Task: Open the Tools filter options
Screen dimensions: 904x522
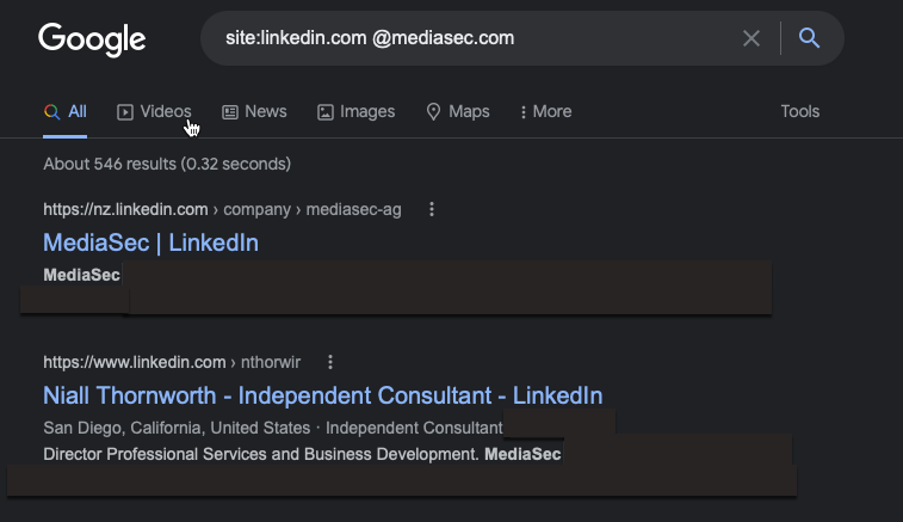Action: pyautogui.click(x=800, y=111)
